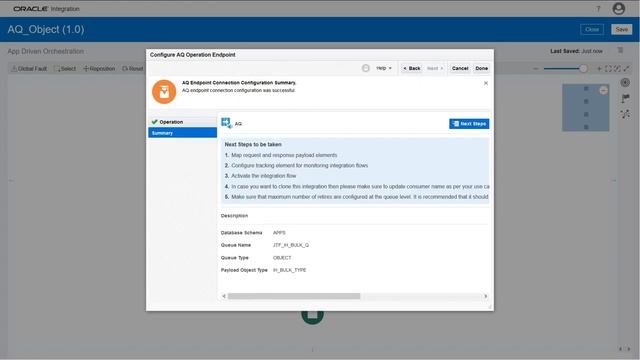
Task: Click the canvas overview minimap thumbnail
Action: click(586, 108)
